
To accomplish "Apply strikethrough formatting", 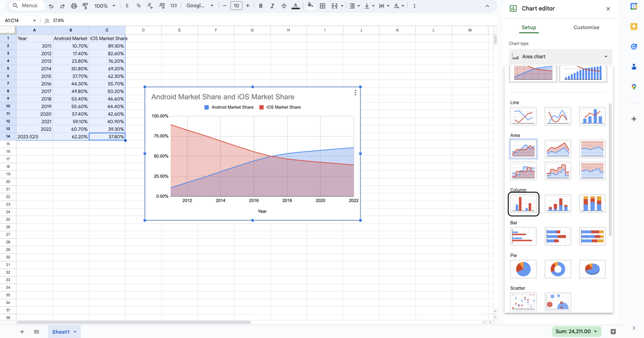I will 283,5.
